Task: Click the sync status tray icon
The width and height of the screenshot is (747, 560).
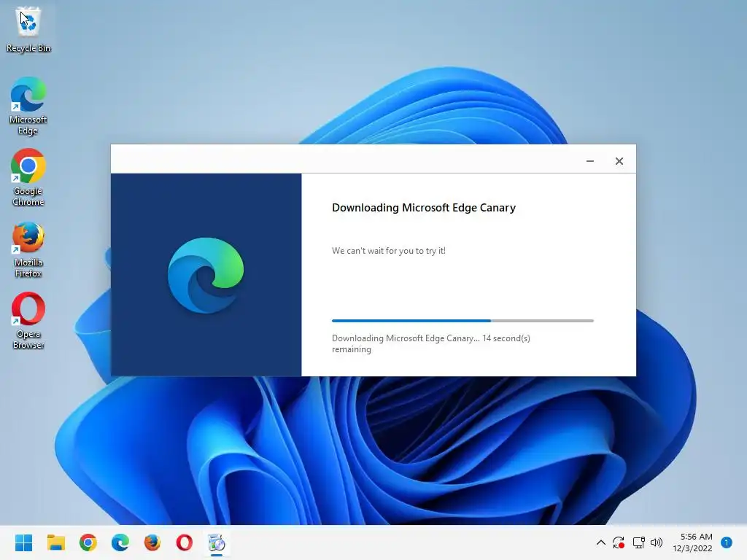Action: tap(619, 542)
